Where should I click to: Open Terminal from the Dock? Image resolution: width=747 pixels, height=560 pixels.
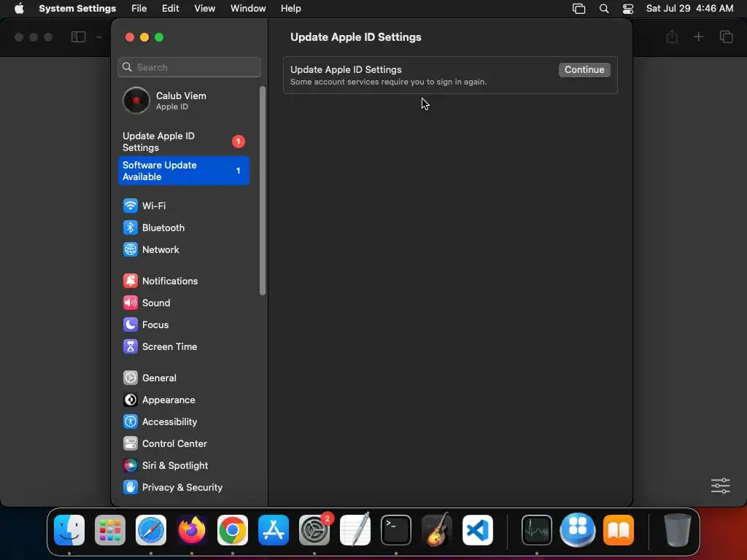coord(396,530)
